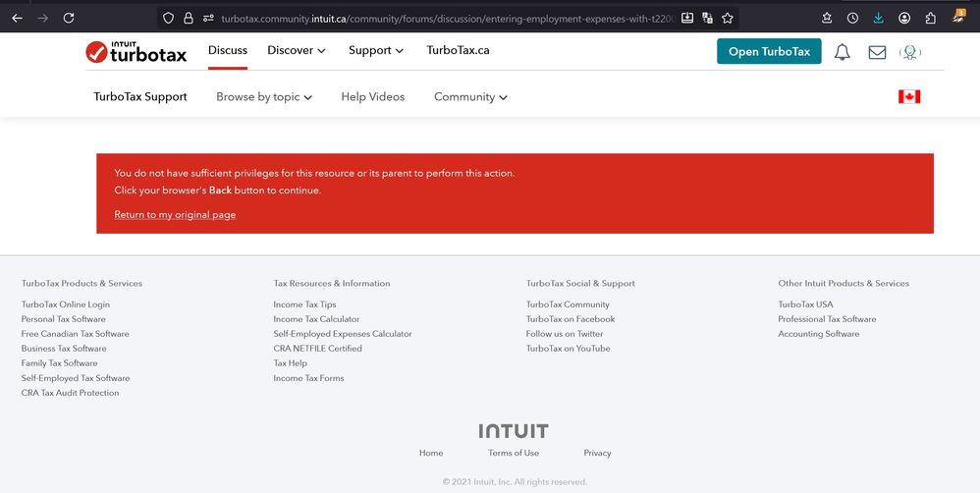Click the Open TurboTax button

point(769,52)
